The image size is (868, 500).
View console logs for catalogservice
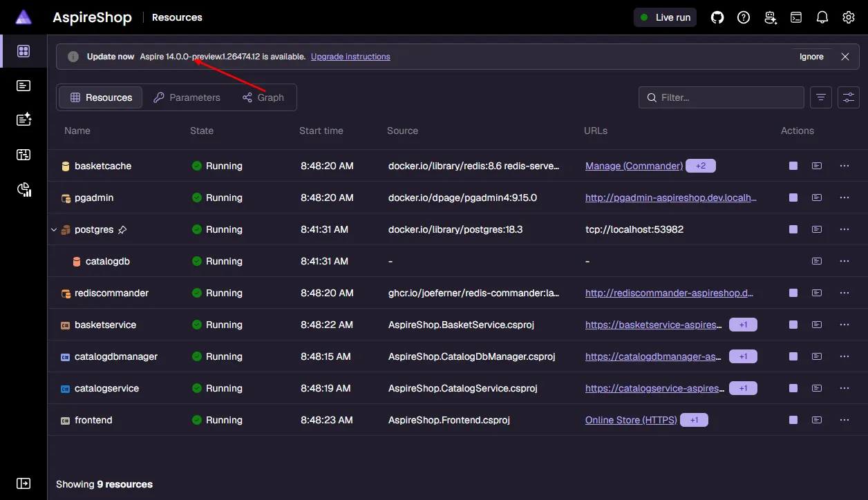(817, 388)
